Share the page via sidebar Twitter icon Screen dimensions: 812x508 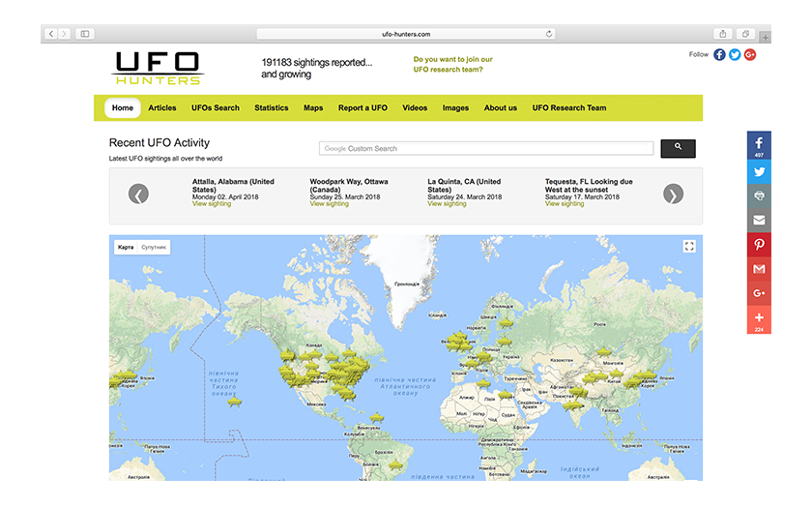coord(759,170)
